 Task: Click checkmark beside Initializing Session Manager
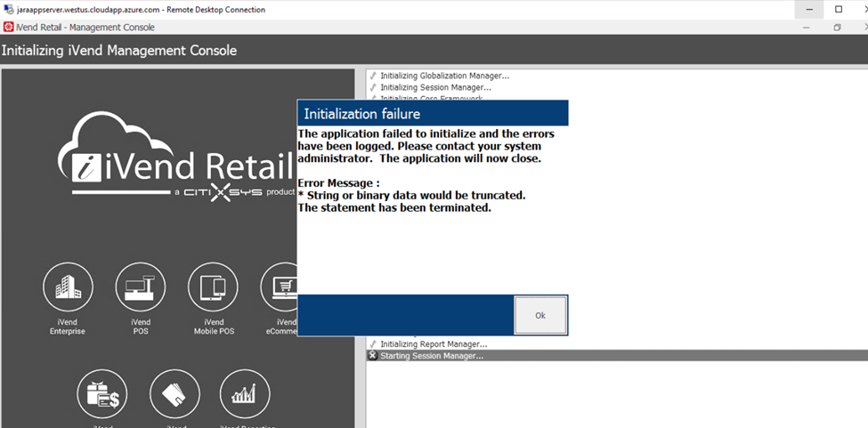(x=373, y=87)
